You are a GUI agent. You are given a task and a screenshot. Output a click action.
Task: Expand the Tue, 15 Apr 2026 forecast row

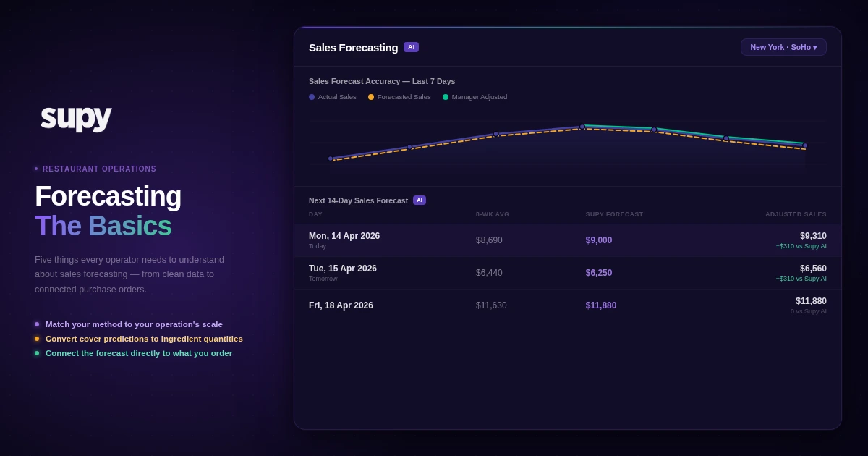click(x=568, y=273)
